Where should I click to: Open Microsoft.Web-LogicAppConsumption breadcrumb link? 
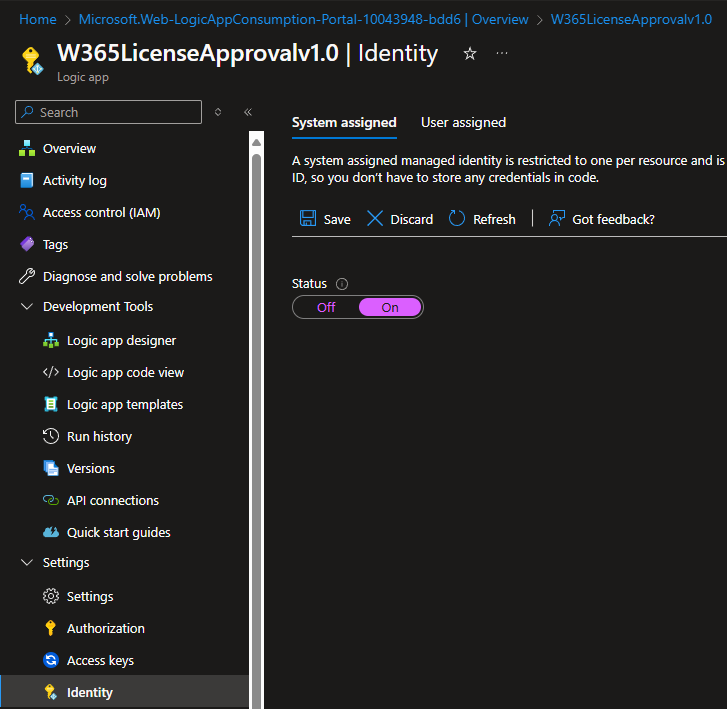(303, 19)
